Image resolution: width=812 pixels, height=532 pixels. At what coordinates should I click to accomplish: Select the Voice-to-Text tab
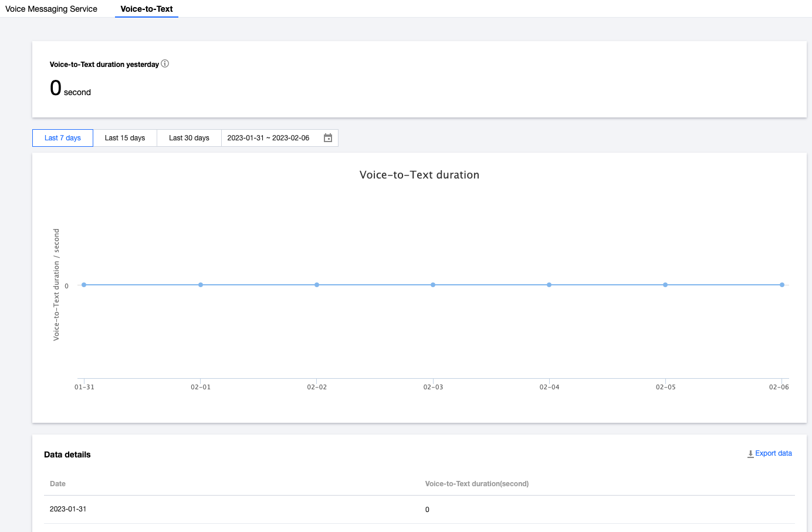[x=147, y=9]
